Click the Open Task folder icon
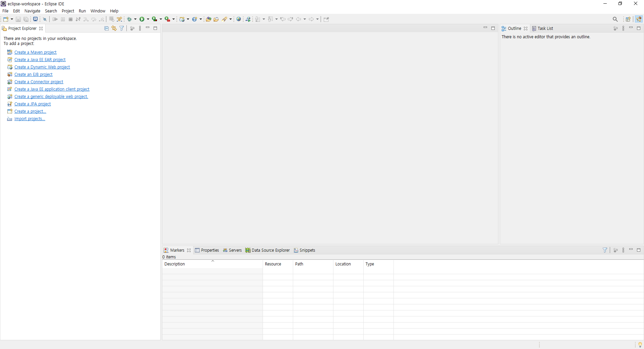 (x=216, y=19)
